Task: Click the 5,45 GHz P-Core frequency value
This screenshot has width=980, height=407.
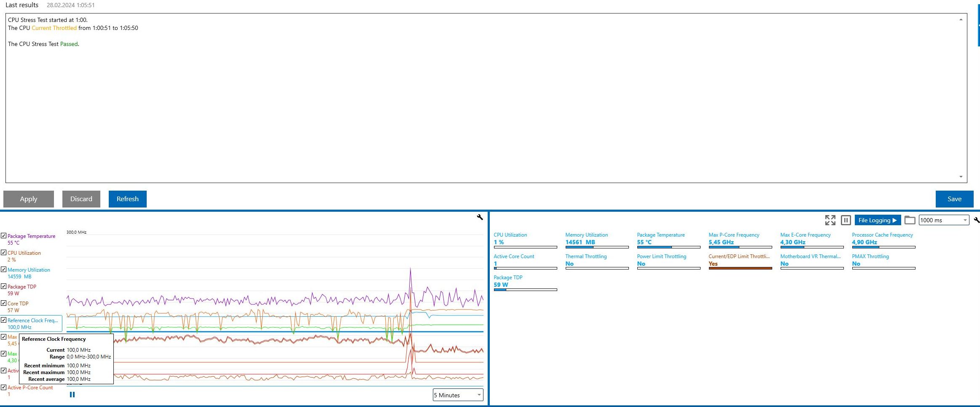Action: pyautogui.click(x=721, y=242)
